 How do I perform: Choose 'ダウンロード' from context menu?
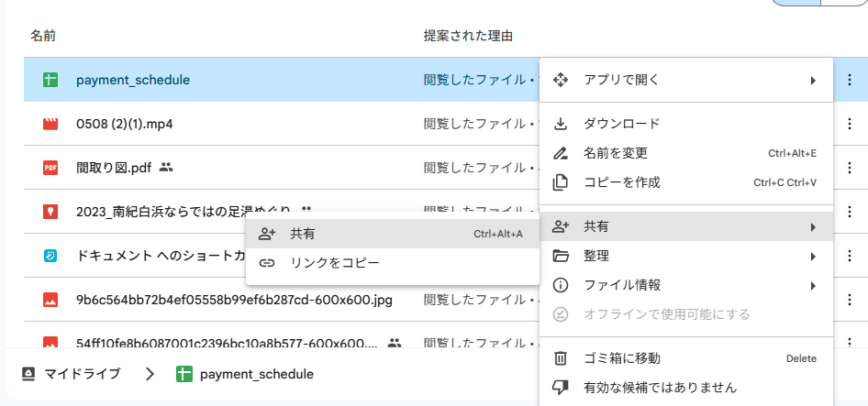point(686,124)
